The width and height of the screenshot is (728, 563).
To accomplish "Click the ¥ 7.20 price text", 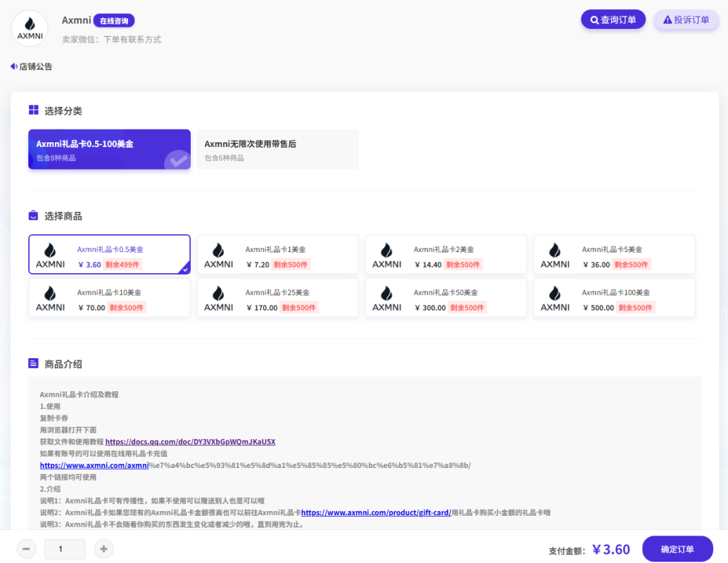I will tap(258, 265).
